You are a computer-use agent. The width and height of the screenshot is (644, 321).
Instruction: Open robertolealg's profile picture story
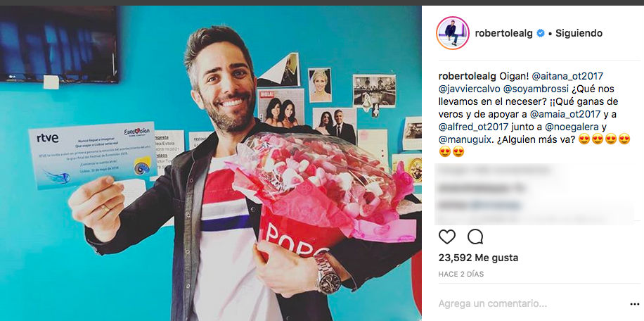453,33
